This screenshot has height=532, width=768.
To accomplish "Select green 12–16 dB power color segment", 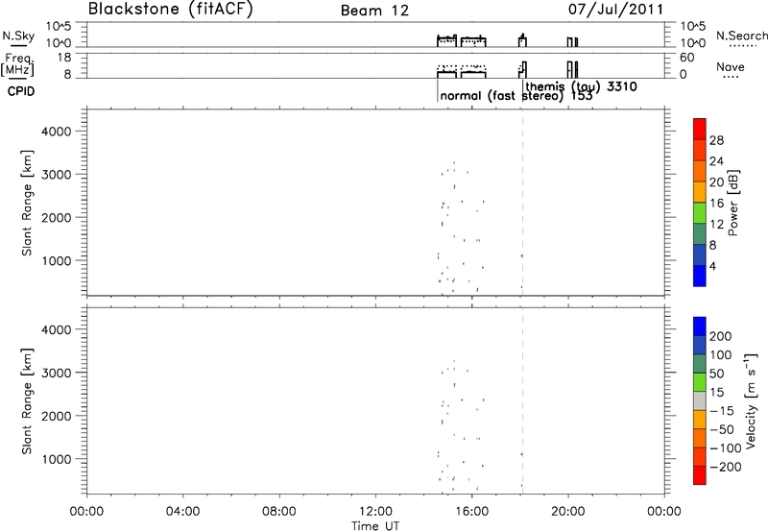I will tap(700, 213).
